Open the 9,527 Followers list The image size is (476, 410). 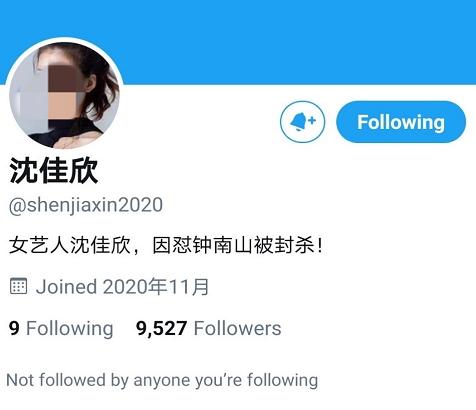coord(209,328)
